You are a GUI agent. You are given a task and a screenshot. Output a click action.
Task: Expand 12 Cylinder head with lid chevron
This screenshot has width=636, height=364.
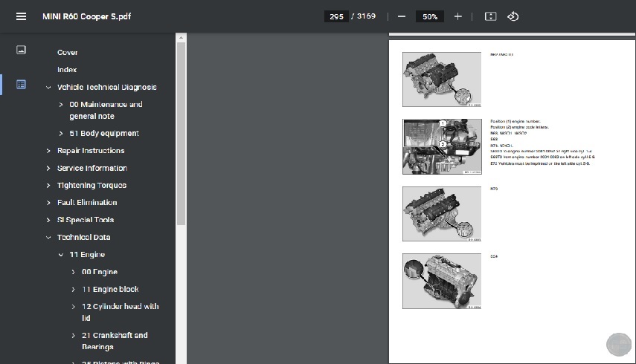click(x=73, y=307)
